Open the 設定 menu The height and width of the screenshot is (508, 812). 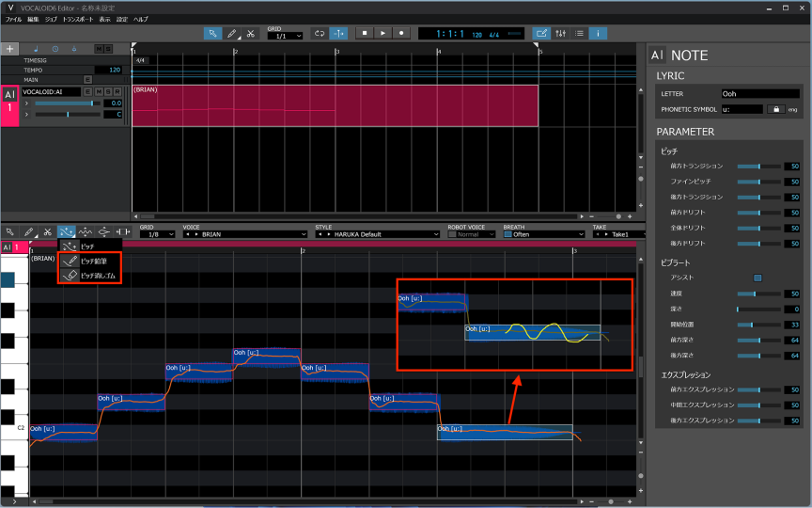tap(121, 19)
